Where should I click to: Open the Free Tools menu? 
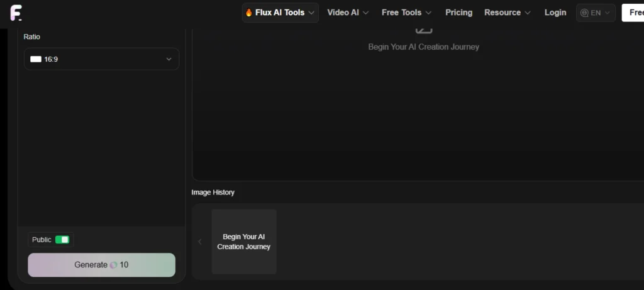tap(406, 13)
